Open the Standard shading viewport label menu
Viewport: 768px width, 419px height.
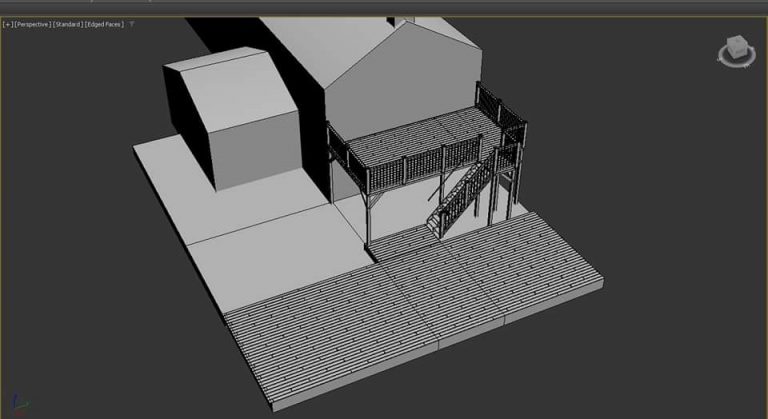68,24
